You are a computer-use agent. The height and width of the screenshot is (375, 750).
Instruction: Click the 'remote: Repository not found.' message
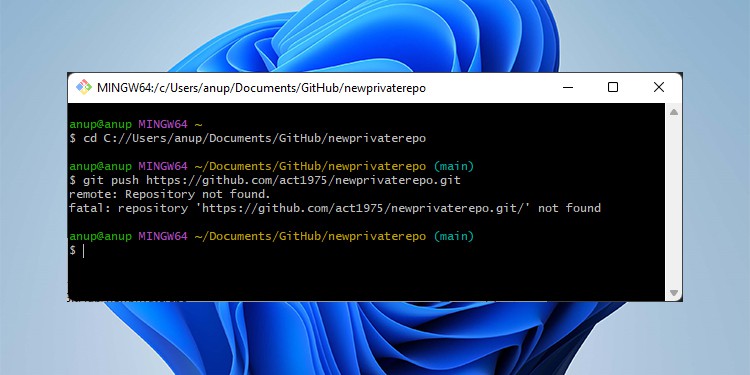tap(170, 194)
